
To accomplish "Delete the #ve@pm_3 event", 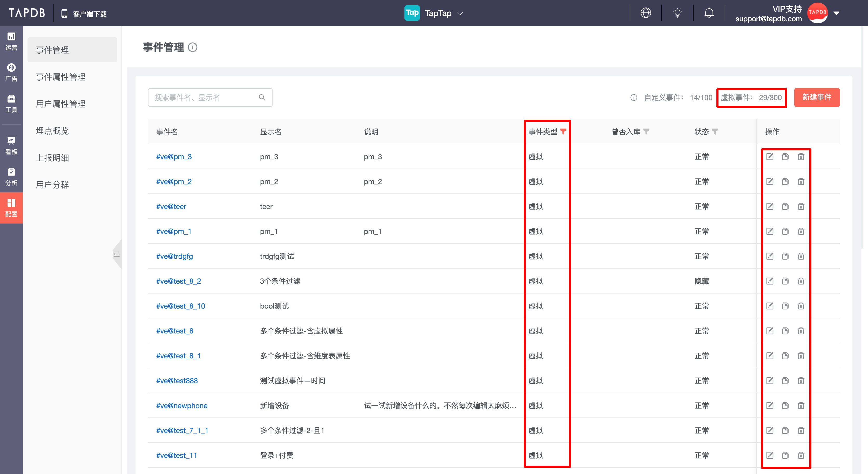I will coord(801,157).
